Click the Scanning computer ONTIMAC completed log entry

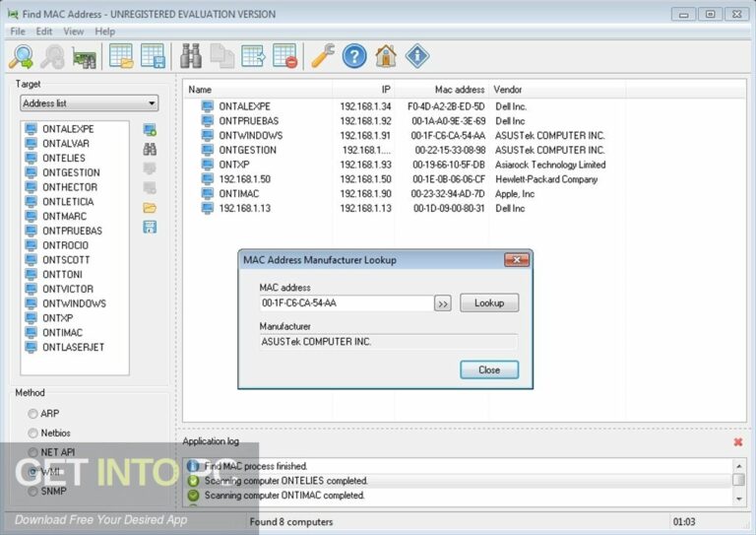[284, 496]
